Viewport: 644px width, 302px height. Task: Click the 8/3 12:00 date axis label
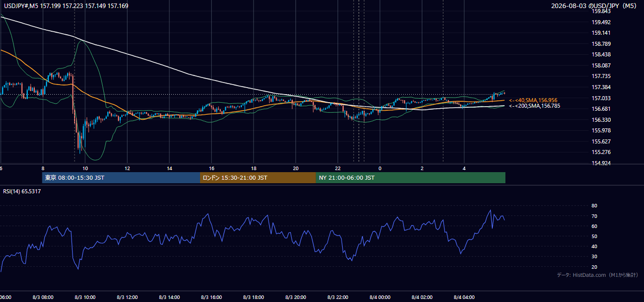click(x=127, y=297)
